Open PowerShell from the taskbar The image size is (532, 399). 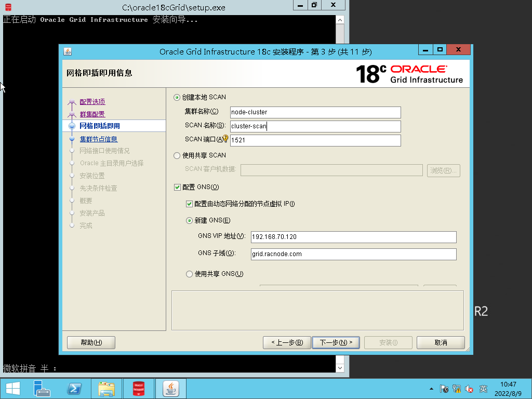tap(74, 389)
